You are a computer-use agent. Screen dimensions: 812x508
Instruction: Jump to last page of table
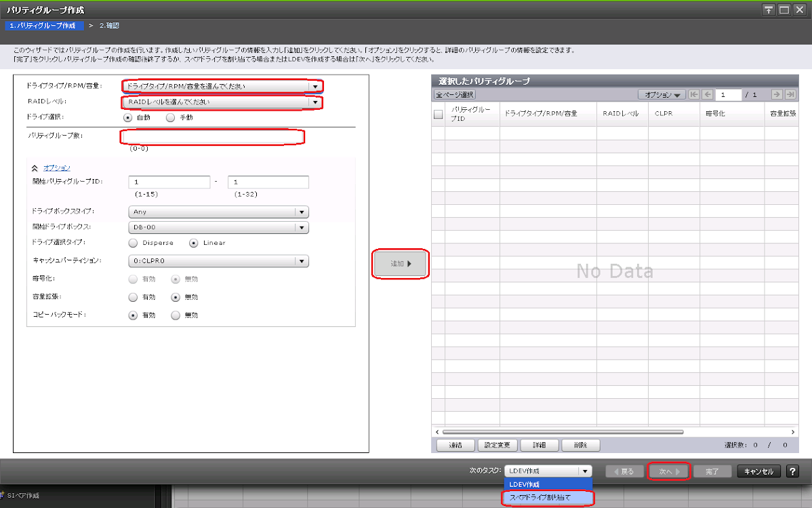coord(790,95)
